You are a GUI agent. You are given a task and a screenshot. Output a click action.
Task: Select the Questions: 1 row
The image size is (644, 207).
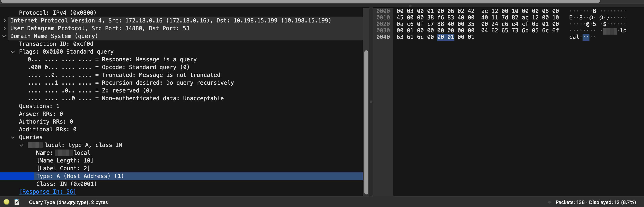(x=181, y=106)
